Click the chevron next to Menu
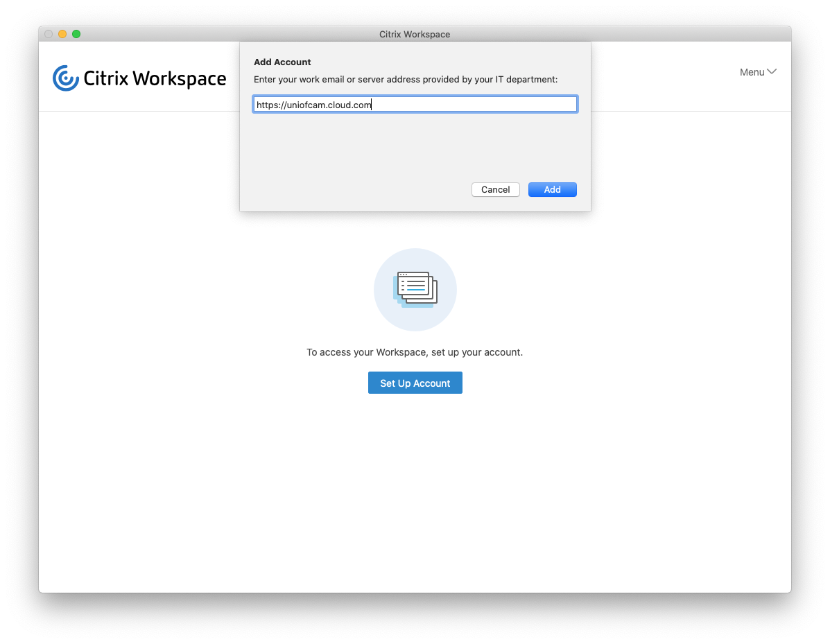Screen dimensions: 830x644 point(773,71)
